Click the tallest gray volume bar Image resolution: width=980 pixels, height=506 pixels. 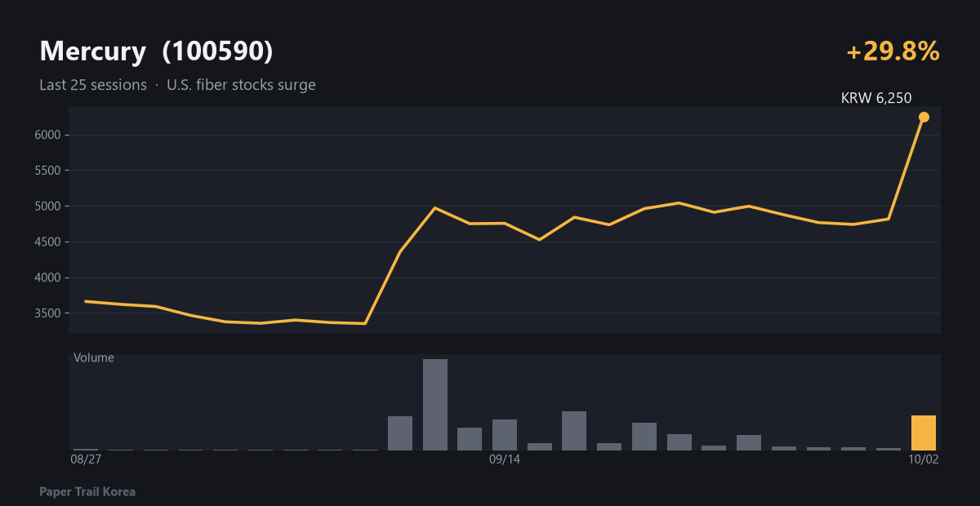[435, 405]
